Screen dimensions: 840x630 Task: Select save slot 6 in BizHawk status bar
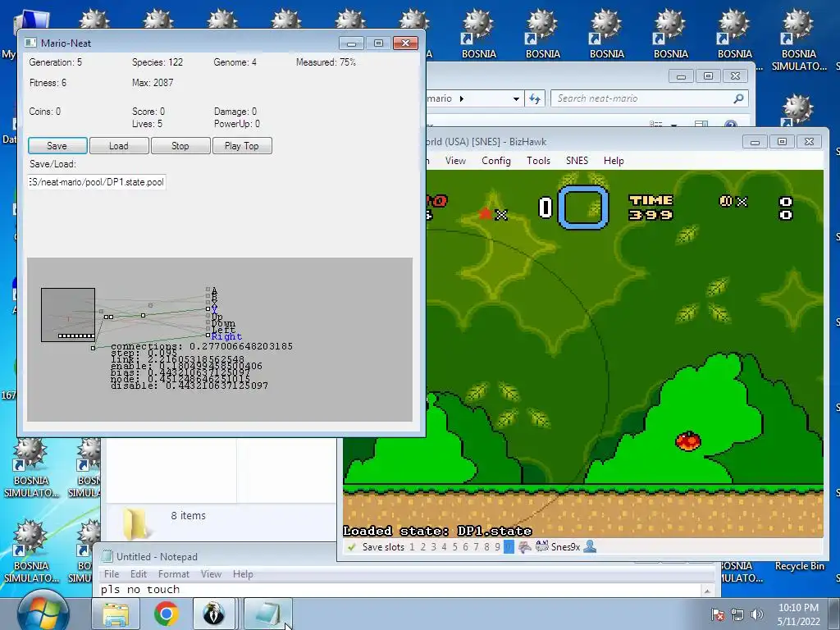click(x=465, y=547)
